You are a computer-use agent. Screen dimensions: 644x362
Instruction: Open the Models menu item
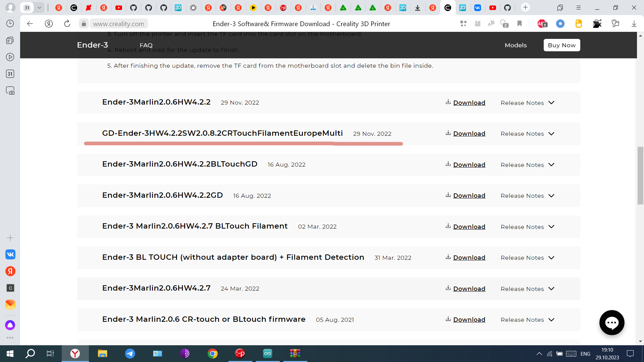point(516,45)
